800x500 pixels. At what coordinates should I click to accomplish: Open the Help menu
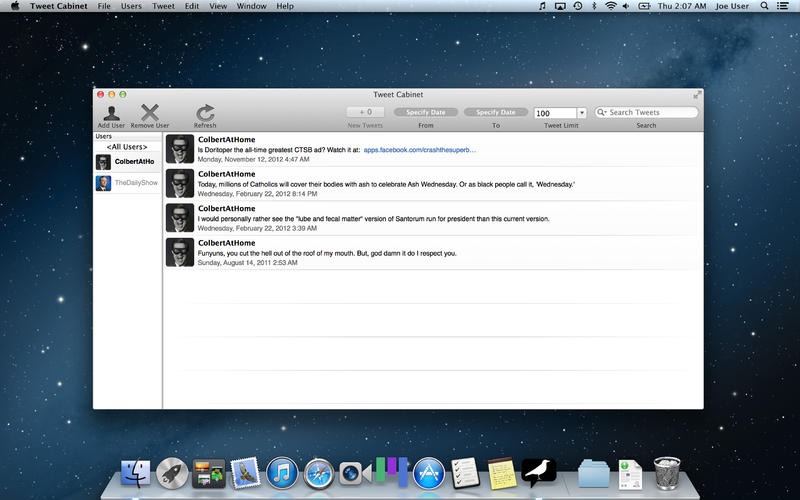tap(285, 6)
